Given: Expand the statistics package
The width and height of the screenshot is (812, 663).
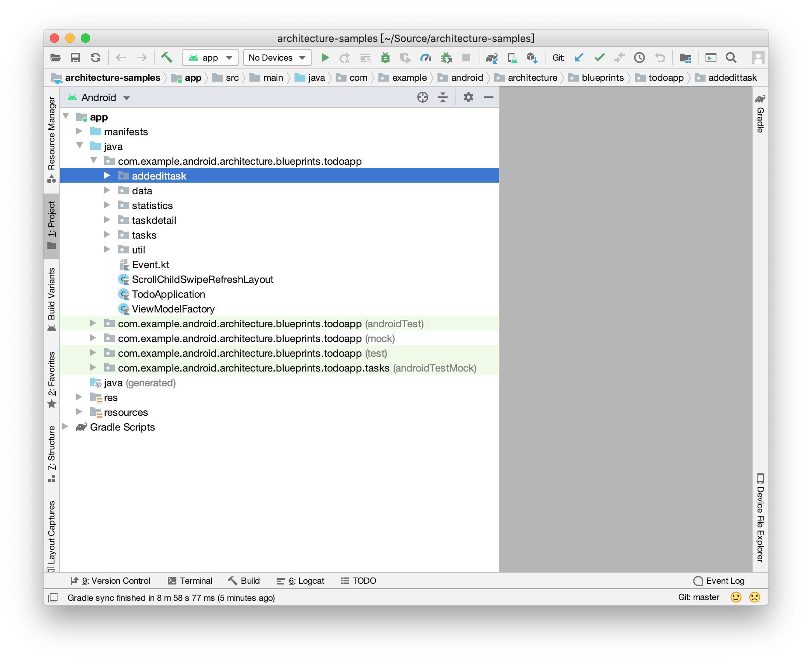Looking at the screenshot, I should pos(107,205).
